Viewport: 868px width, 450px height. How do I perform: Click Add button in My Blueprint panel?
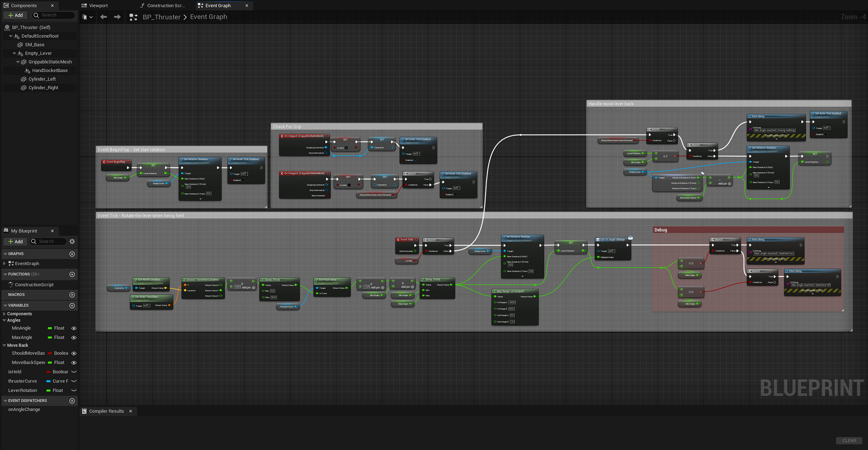[15, 242]
